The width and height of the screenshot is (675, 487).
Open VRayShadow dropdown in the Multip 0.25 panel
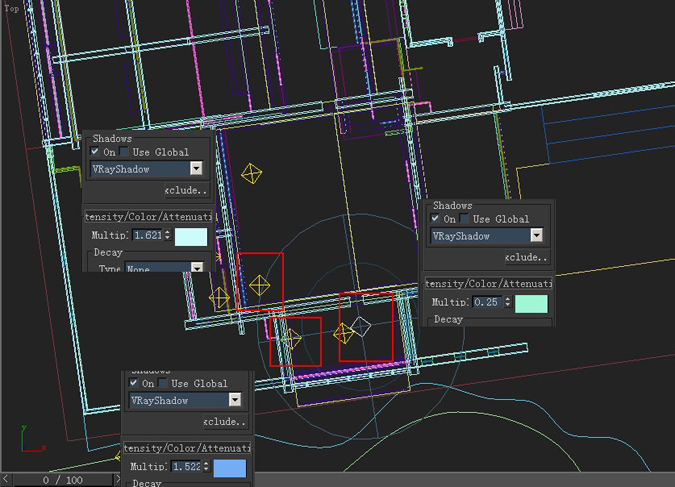tap(486, 236)
